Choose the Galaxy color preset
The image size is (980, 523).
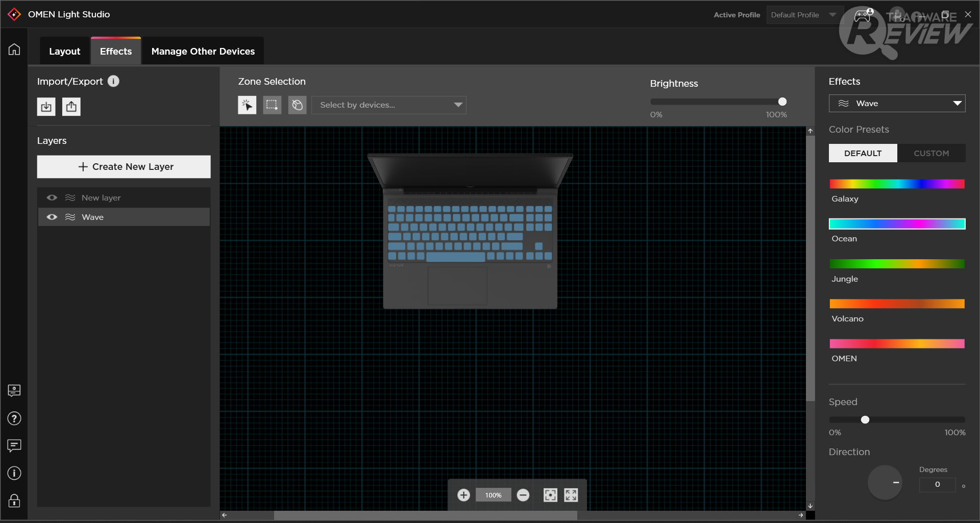[897, 184]
